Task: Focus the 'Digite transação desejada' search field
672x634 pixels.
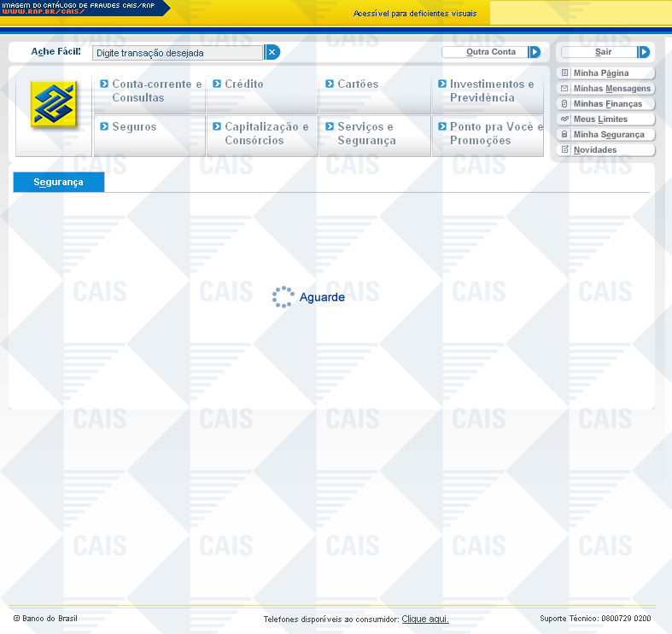Action: pyautogui.click(x=178, y=53)
